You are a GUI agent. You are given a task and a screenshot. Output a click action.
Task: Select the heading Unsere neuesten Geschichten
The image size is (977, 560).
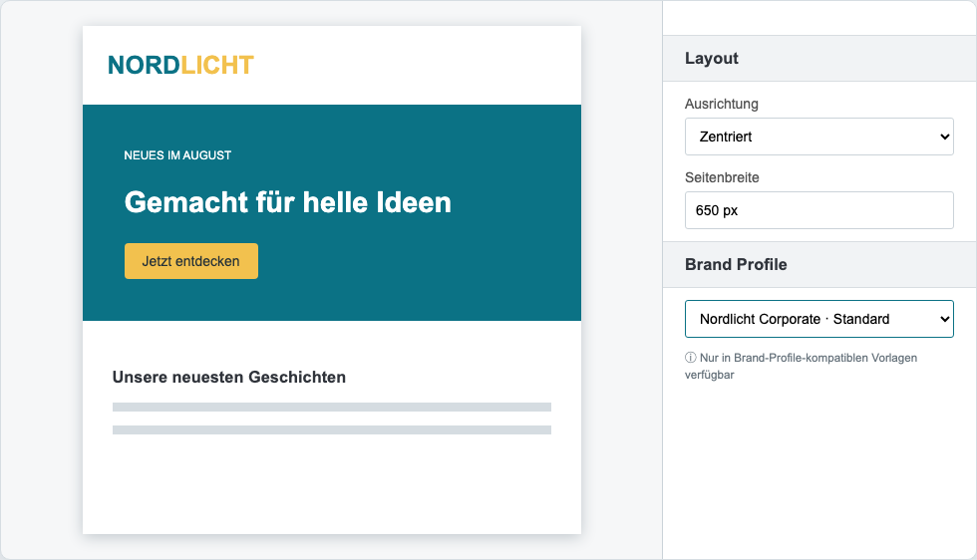tap(228, 377)
